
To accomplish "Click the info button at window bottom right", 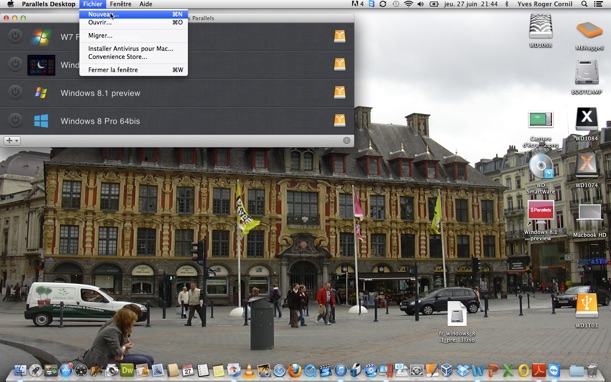I will [x=346, y=141].
